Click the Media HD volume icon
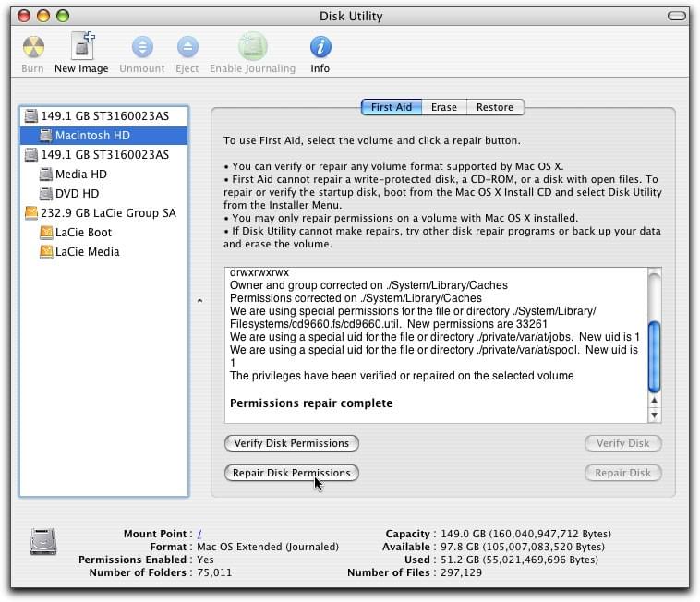Screen dimensions: 700x602 pos(45,174)
